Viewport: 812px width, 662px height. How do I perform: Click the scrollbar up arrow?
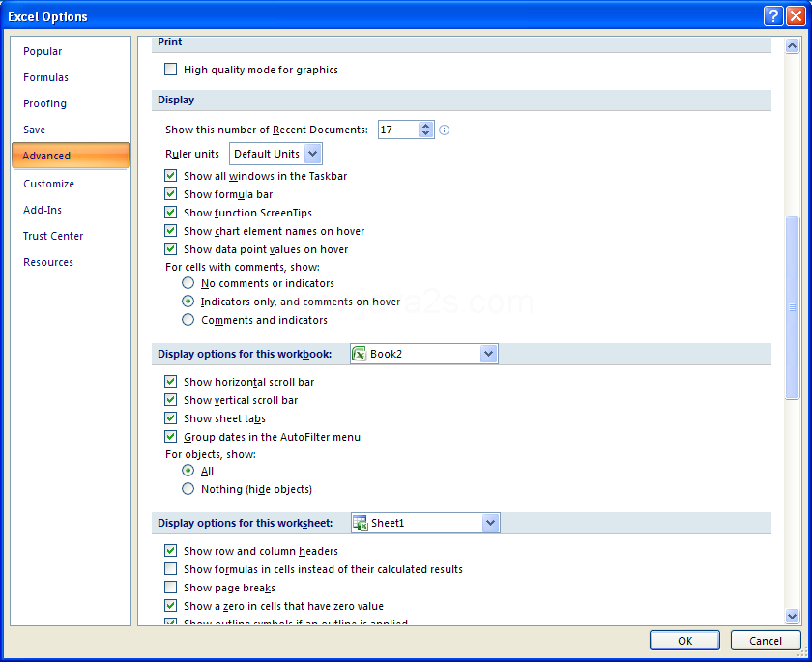coord(793,46)
